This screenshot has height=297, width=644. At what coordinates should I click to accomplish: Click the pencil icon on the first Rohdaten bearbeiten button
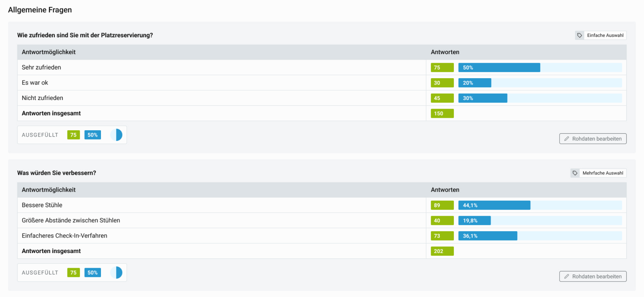(x=567, y=139)
